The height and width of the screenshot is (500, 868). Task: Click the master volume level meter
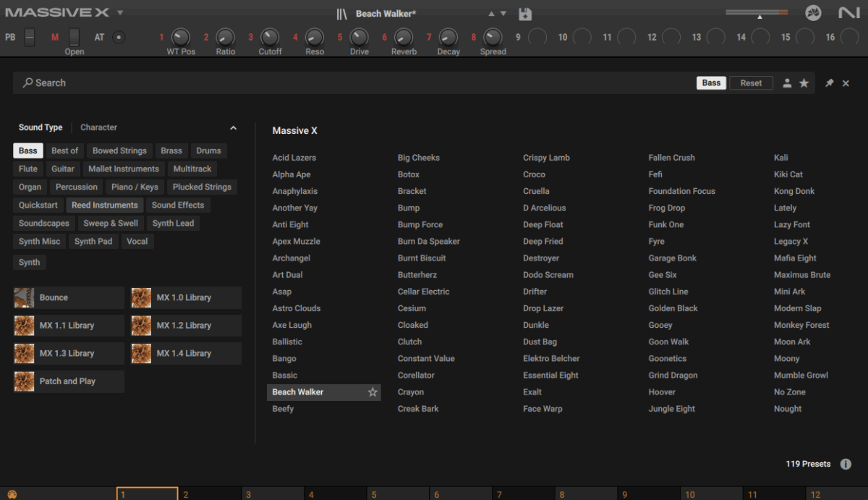(x=757, y=12)
